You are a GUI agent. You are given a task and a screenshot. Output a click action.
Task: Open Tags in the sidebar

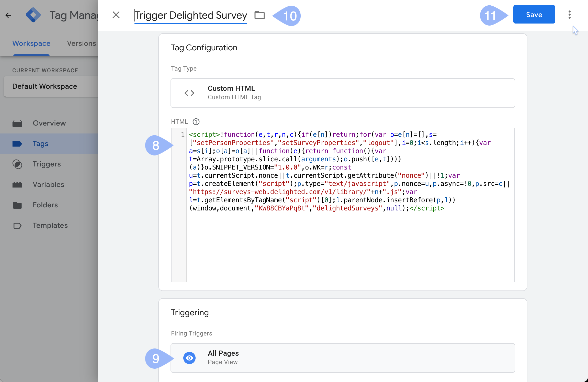coord(49,144)
